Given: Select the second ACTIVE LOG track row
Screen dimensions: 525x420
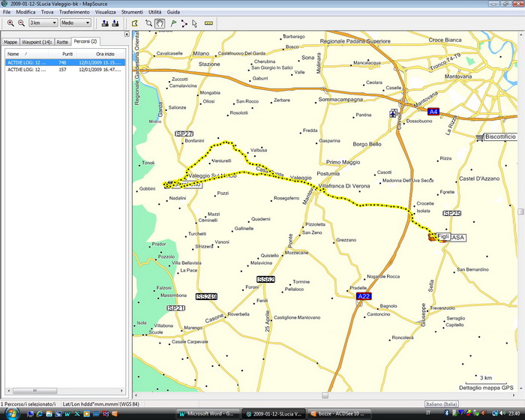Looking at the screenshot, I should coord(26,70).
